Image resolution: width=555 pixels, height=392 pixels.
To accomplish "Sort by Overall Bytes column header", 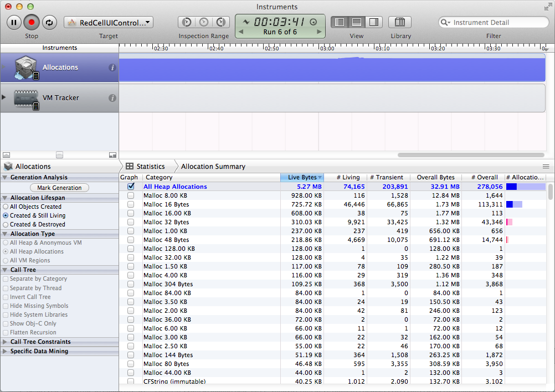I will 436,177.
